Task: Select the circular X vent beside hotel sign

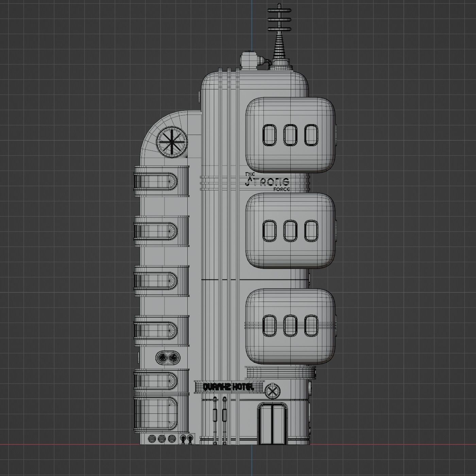Action: tap(272, 391)
